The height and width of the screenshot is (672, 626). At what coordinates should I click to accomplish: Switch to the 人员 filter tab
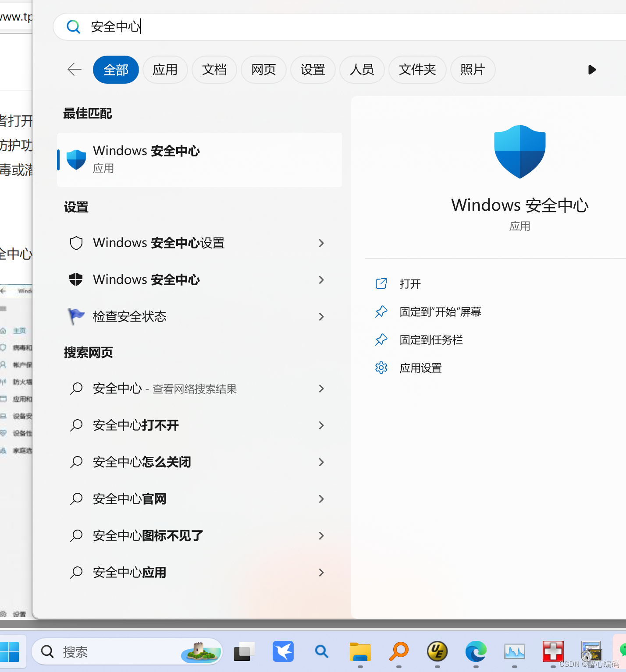pyautogui.click(x=362, y=70)
